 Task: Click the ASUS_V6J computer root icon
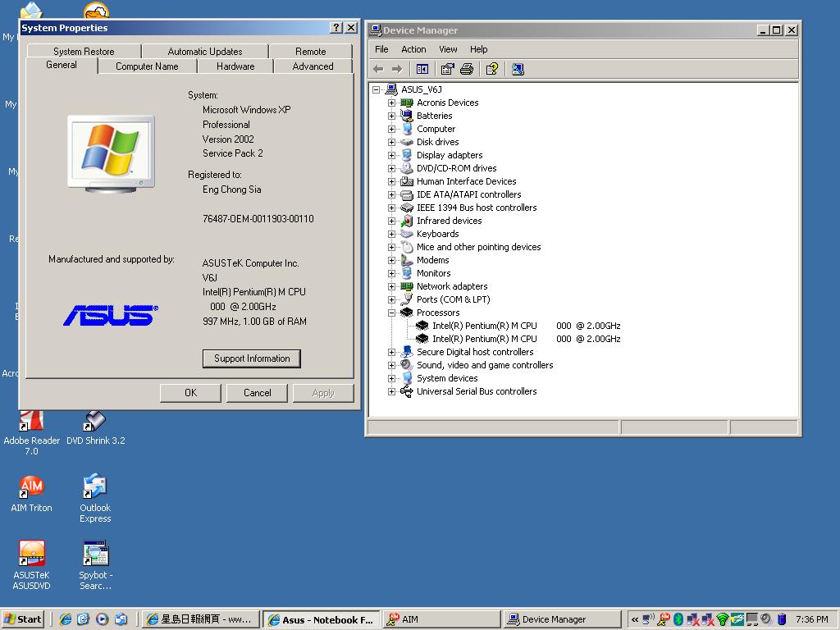tap(391, 89)
